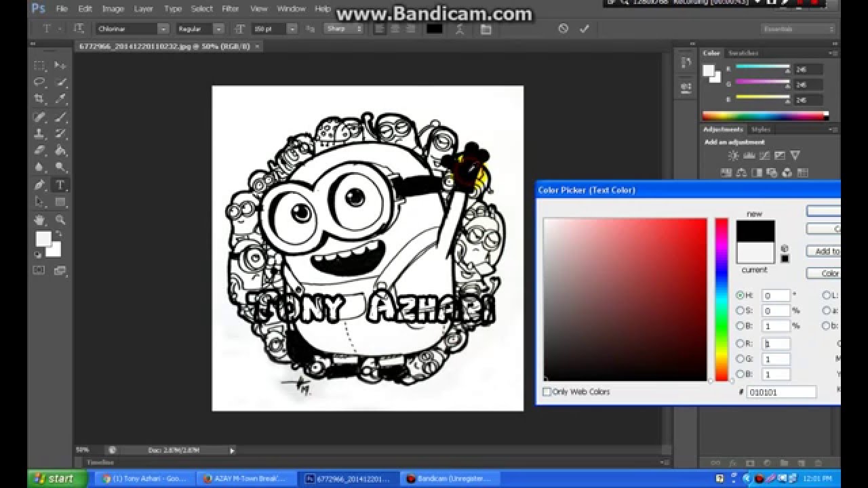The width and height of the screenshot is (868, 488).
Task: Select the Brush tool
Action: click(60, 117)
